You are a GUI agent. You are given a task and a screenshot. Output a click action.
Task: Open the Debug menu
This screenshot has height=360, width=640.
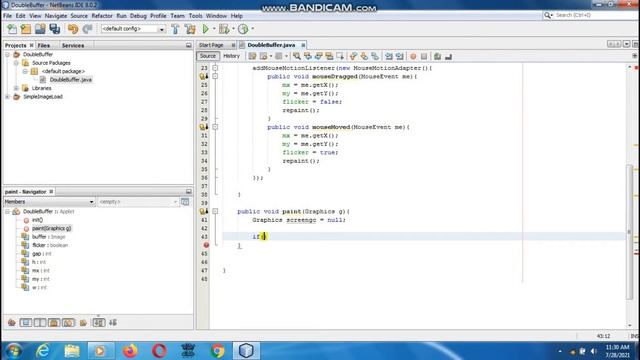tap(138, 16)
